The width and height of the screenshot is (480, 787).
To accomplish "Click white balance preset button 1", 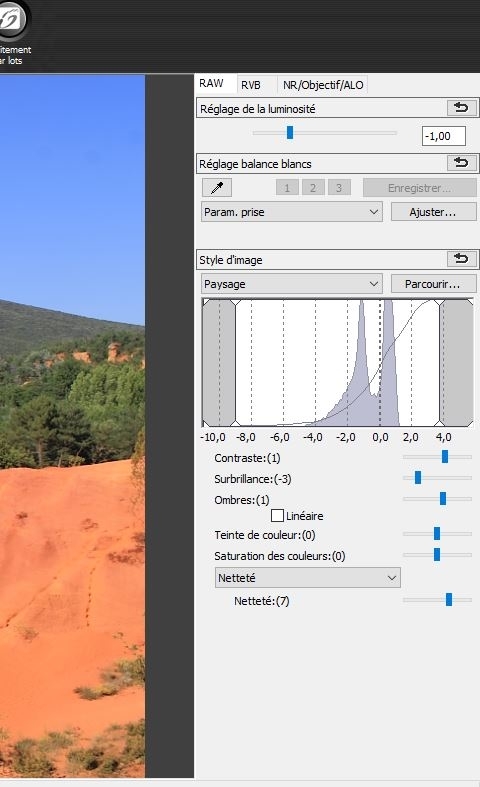I will (x=287, y=188).
